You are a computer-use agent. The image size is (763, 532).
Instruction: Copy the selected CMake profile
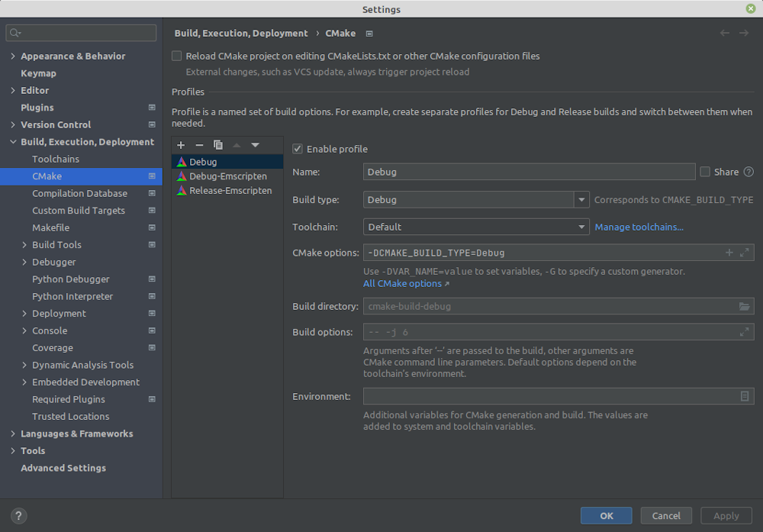(218, 145)
